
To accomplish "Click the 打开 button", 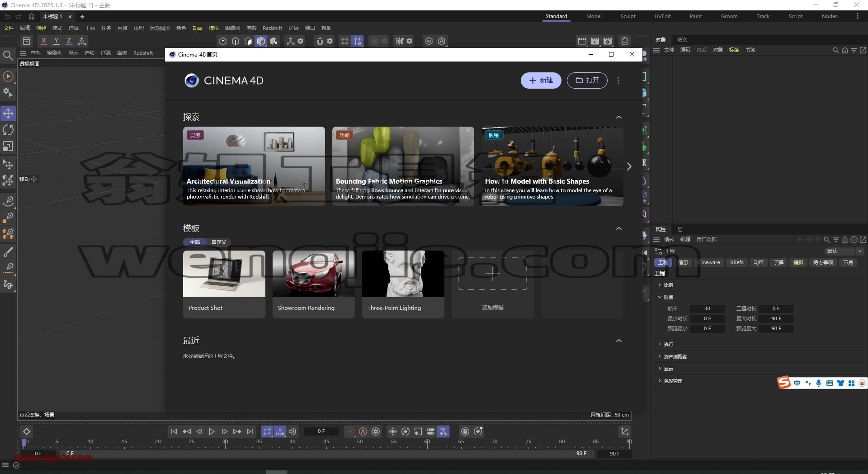I will point(587,81).
